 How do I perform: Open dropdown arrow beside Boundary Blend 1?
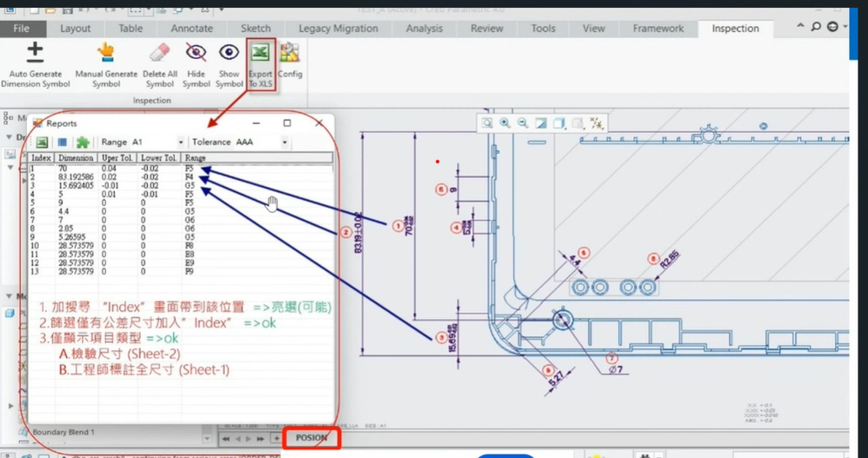[207, 438]
